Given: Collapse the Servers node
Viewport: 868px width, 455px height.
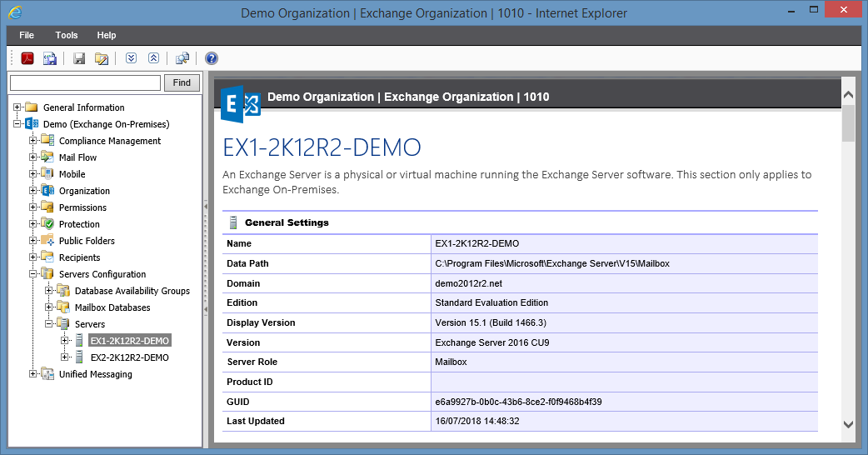Looking at the screenshot, I should (x=48, y=323).
